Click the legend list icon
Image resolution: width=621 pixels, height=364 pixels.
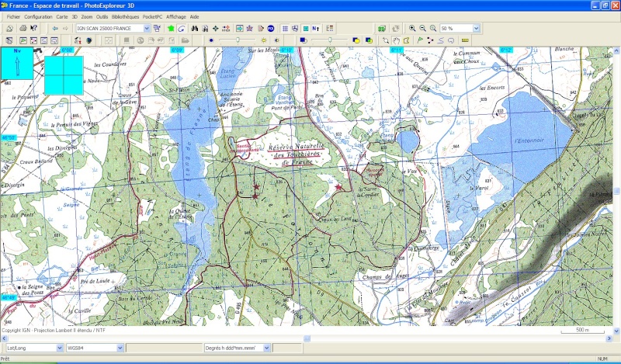[329, 29]
